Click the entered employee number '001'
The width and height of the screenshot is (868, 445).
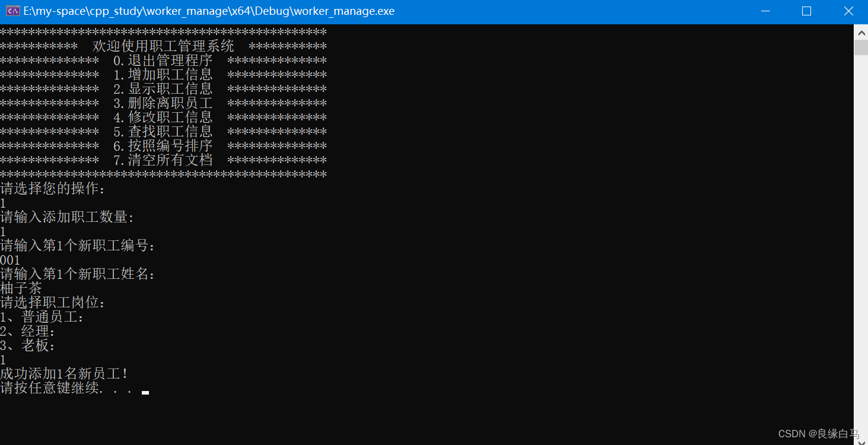pyautogui.click(x=11, y=260)
